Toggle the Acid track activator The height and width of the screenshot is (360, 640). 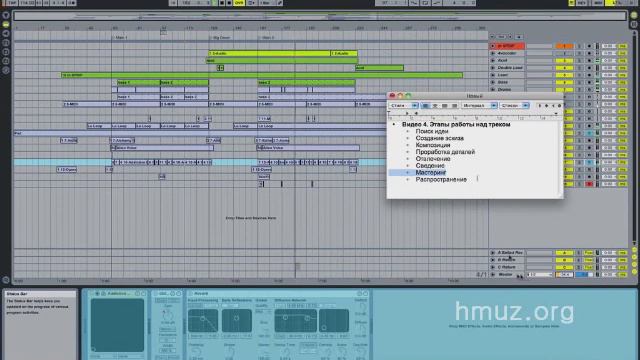coord(564,61)
